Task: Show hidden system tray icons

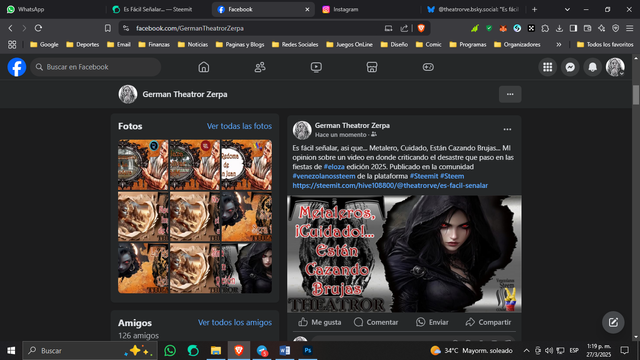Action: point(527,351)
